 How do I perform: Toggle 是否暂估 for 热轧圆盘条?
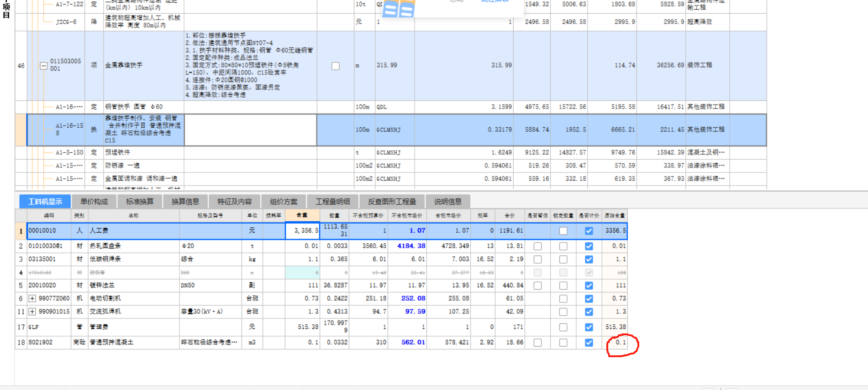(x=537, y=246)
